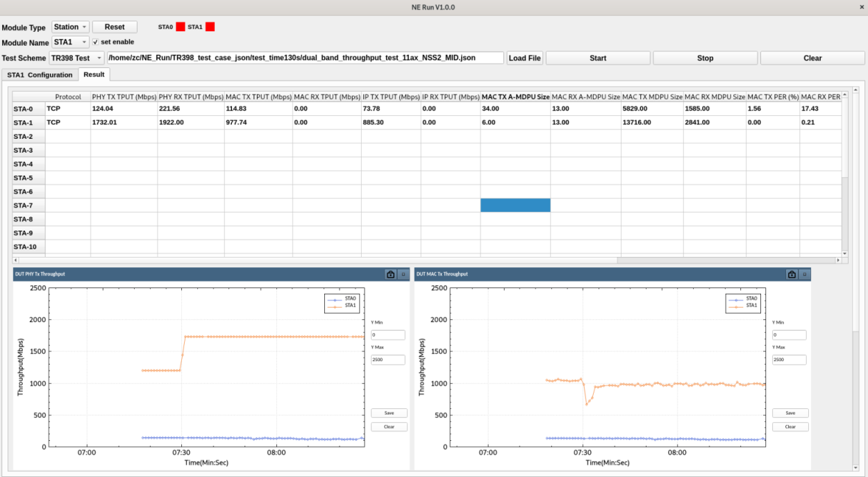
Task: Click Save on the PHY Tx Throughput chart
Action: (x=389, y=413)
